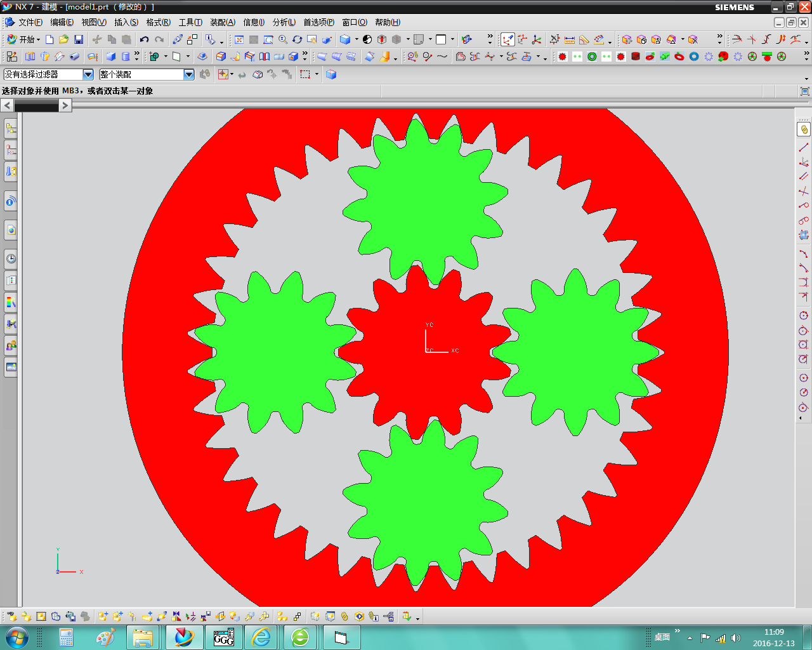The width and height of the screenshot is (812, 650).
Task: Expand the view toolbar overflow chevron
Action: coord(490,39)
